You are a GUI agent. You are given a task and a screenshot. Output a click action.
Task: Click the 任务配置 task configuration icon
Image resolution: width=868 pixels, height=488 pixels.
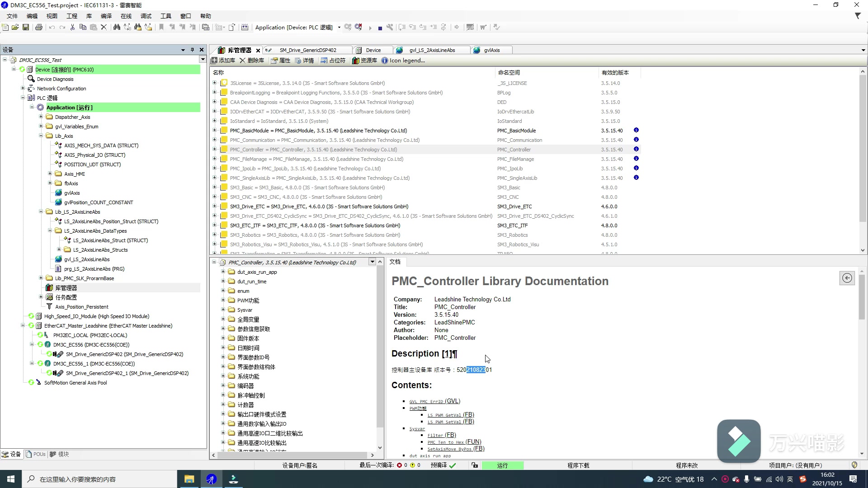click(51, 297)
